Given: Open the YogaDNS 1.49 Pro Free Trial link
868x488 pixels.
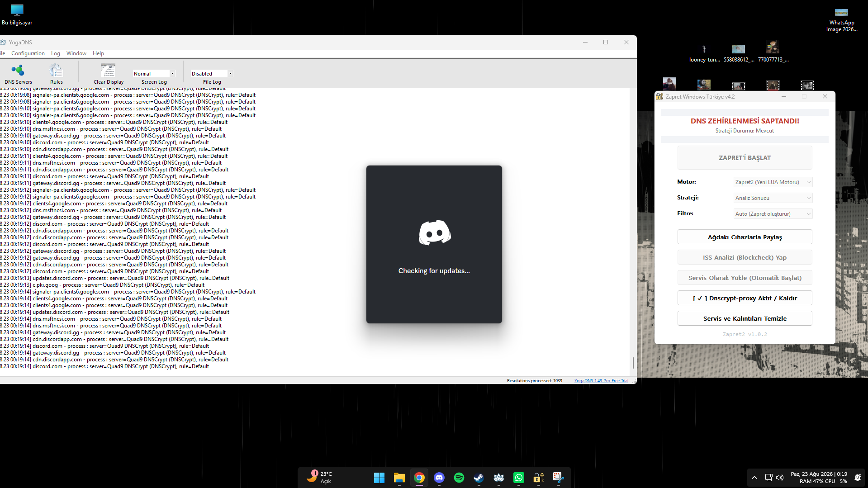Looking at the screenshot, I should (x=601, y=381).
